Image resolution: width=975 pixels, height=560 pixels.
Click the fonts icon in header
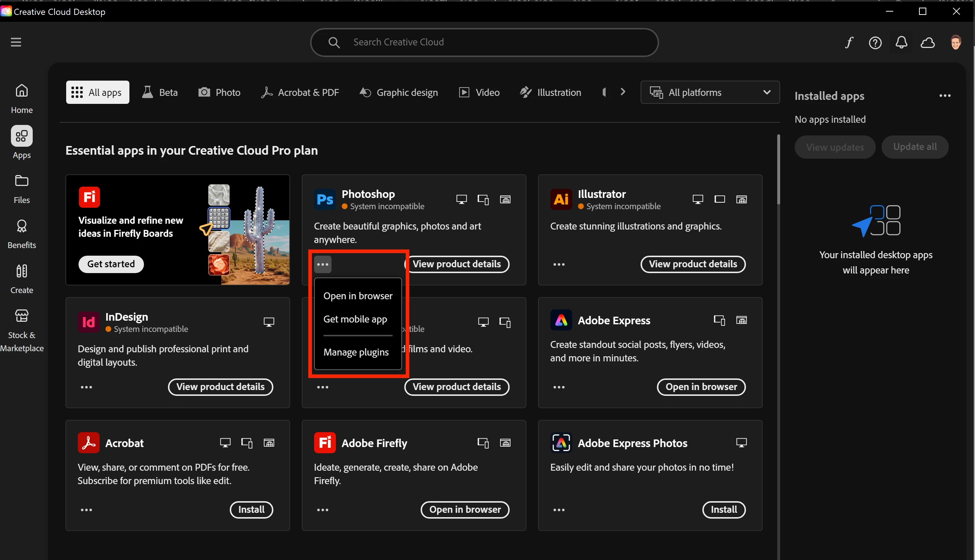click(849, 42)
